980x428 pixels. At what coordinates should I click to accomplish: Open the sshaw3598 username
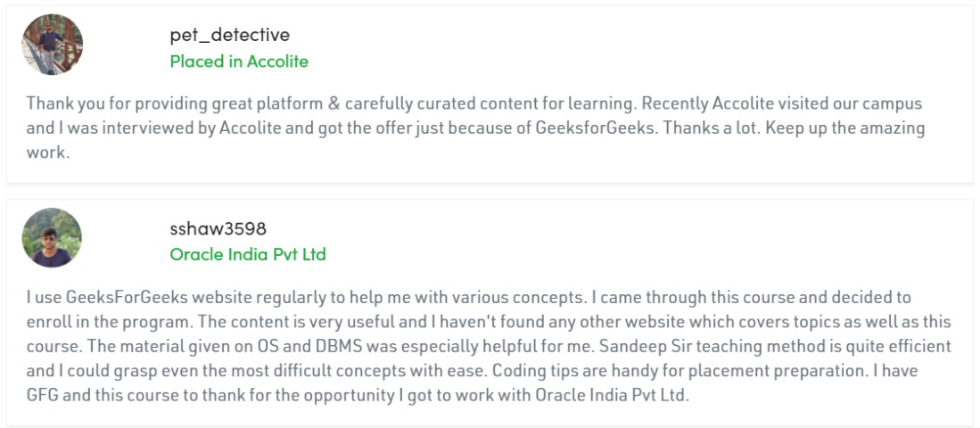tap(218, 228)
